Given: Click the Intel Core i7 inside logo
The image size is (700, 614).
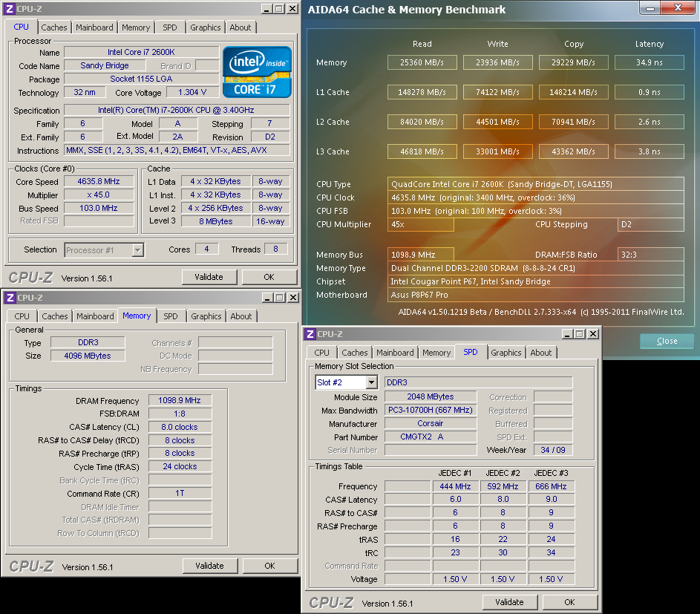Looking at the screenshot, I should (257, 72).
